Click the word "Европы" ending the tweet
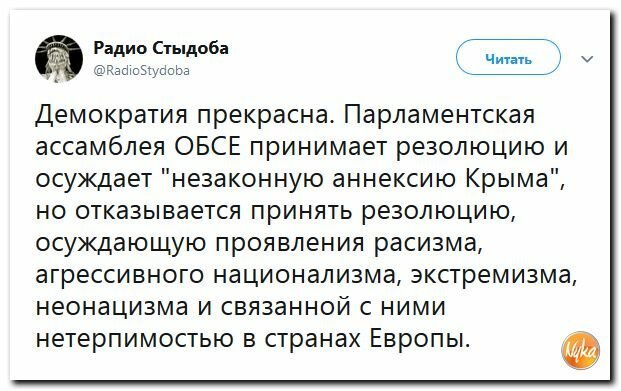The height and width of the screenshot is (391, 621). [x=419, y=339]
